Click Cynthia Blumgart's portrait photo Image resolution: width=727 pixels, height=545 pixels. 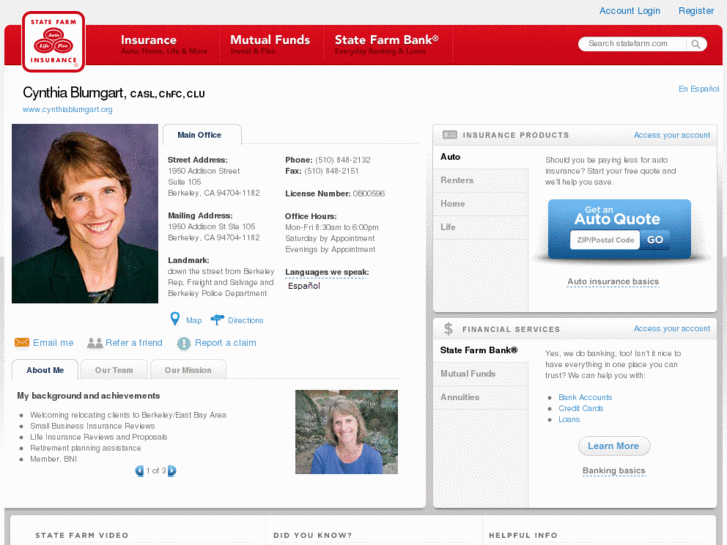coord(85,213)
